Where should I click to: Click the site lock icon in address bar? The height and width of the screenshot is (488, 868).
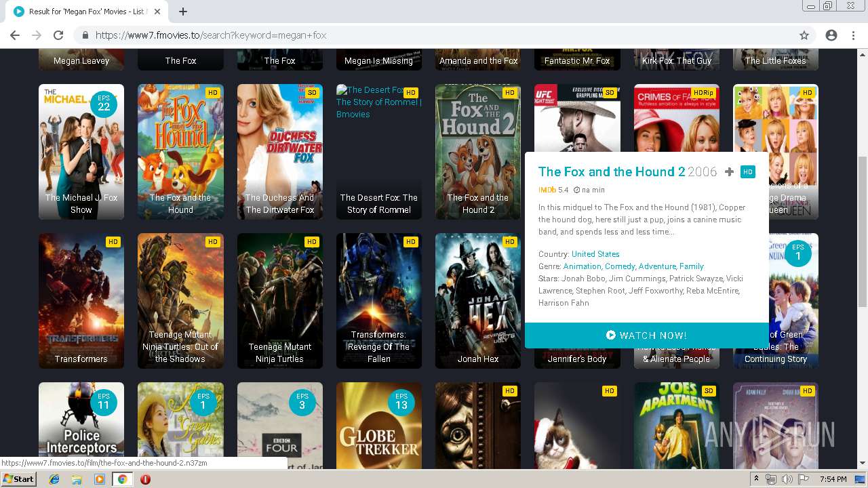coord(85,35)
